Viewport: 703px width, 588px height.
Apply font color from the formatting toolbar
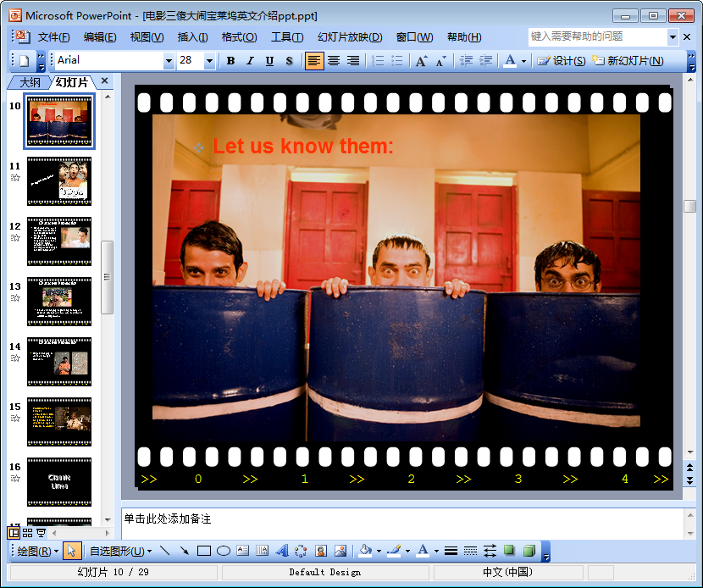(x=510, y=60)
